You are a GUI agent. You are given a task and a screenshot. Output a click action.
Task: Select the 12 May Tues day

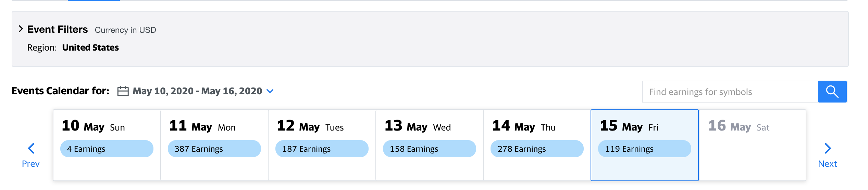tap(310, 126)
